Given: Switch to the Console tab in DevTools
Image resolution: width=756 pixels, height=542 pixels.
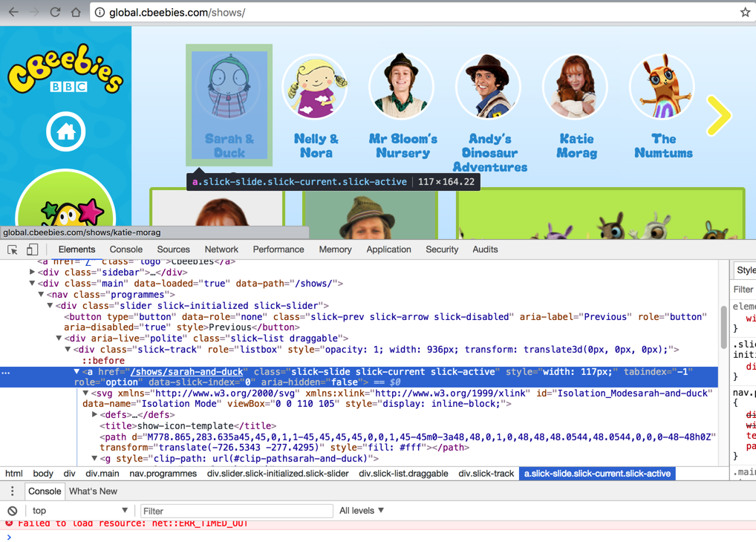Looking at the screenshot, I should click(x=126, y=249).
